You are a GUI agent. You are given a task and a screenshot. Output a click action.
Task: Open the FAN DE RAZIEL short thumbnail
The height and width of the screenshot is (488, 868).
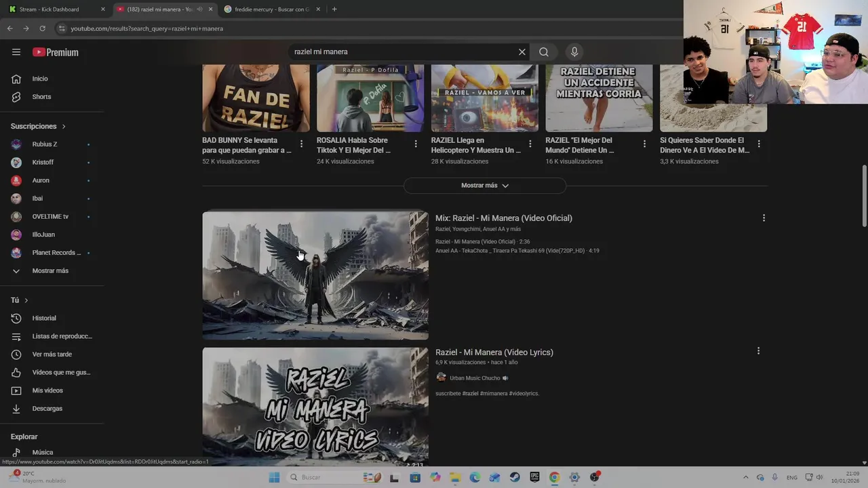tap(256, 98)
